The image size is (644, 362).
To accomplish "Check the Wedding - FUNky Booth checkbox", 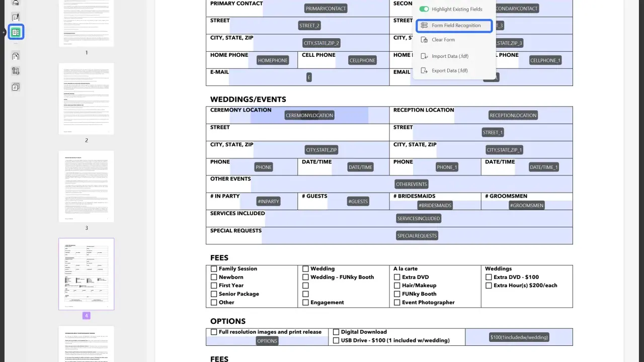I will [305, 277].
